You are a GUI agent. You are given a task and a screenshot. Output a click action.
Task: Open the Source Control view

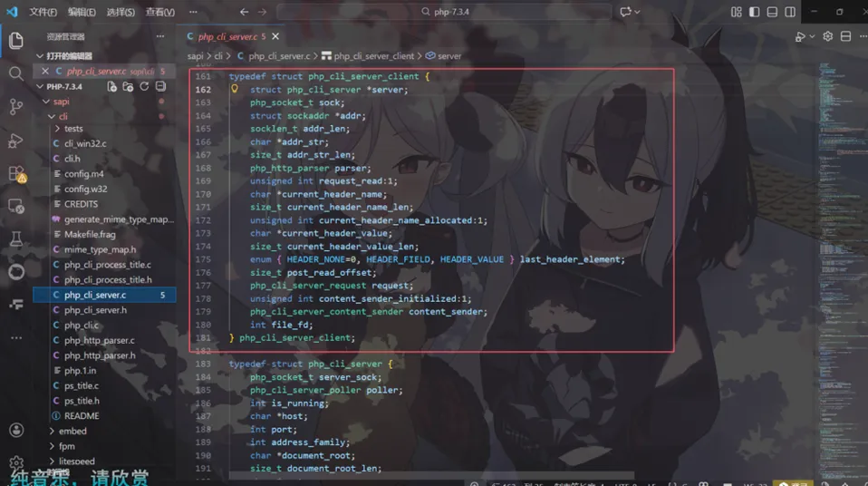click(16, 106)
